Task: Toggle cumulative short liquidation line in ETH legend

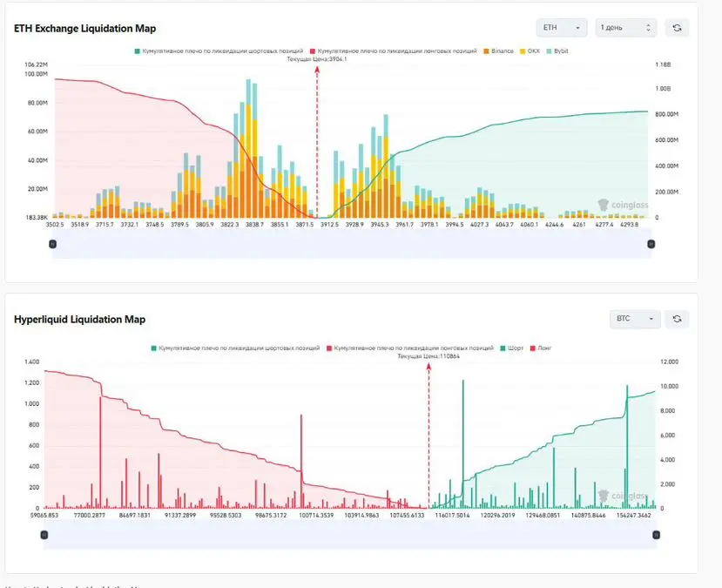Action: click(x=219, y=51)
